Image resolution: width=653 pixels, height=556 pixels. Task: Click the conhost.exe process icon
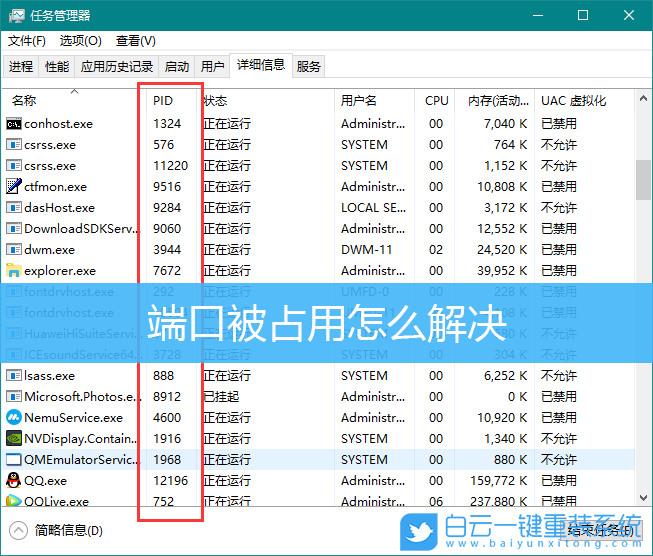(x=14, y=124)
